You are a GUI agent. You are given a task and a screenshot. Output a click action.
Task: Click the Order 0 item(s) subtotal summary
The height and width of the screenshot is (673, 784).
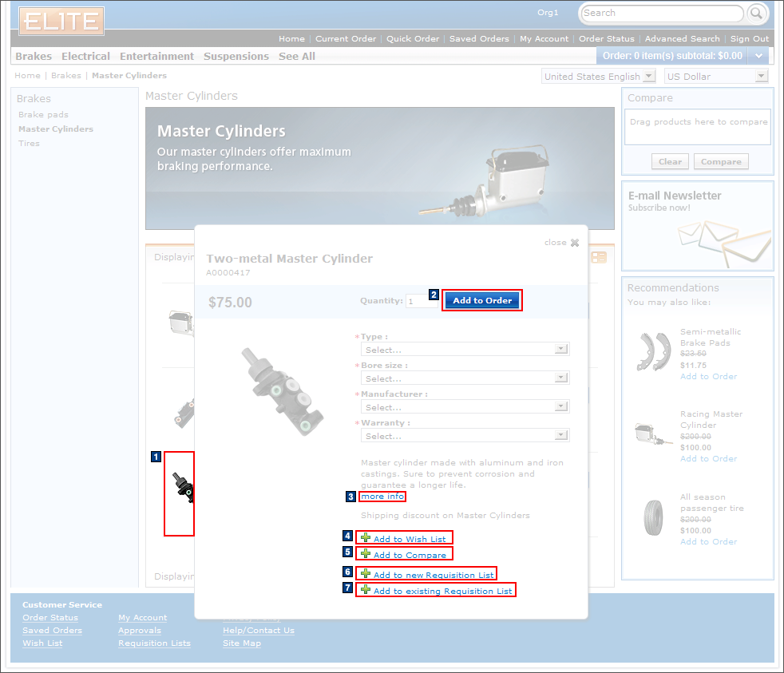click(672, 56)
